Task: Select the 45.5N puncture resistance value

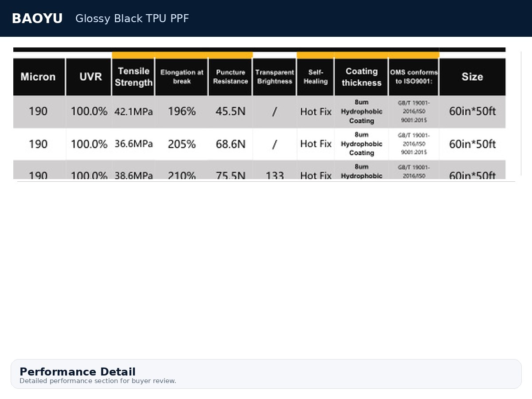Action: [x=231, y=111]
